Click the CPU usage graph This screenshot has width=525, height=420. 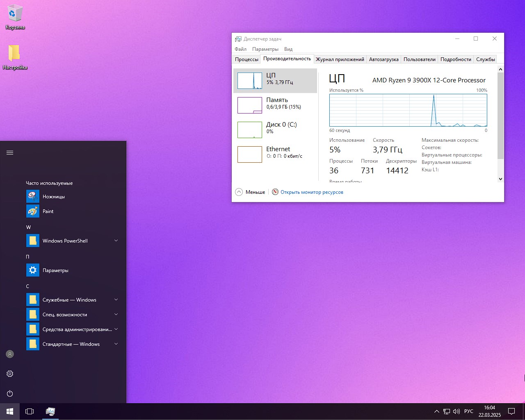(408, 110)
